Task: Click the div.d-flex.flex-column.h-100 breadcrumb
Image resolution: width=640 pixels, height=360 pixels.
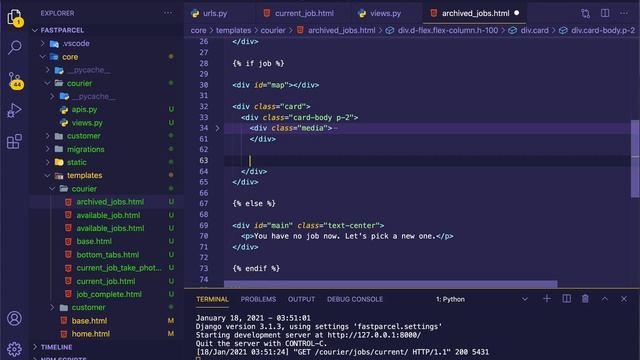Action: 448,30
